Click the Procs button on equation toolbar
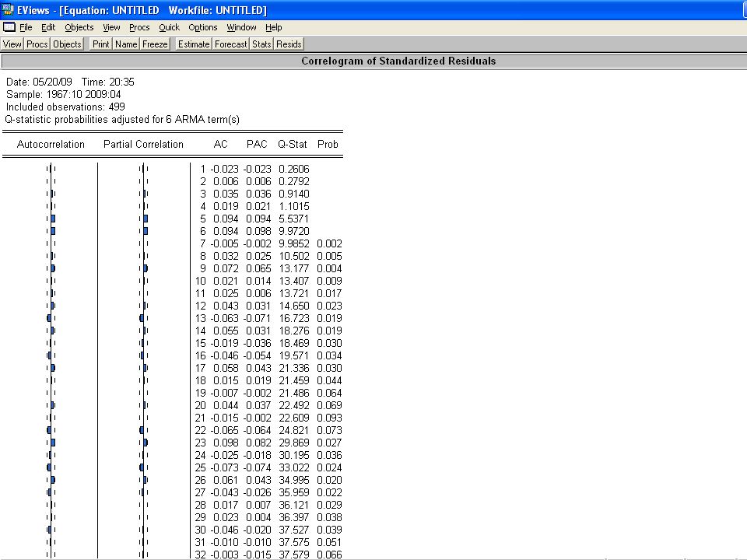 coord(37,44)
